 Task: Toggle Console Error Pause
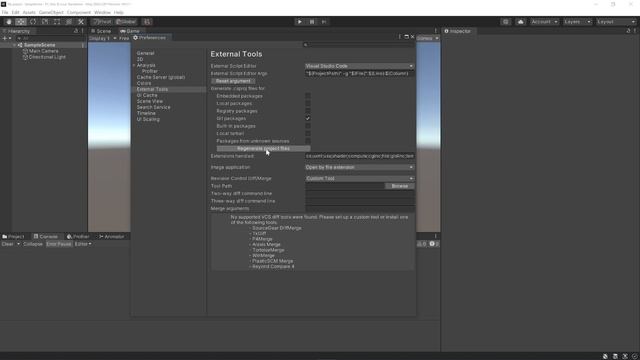(x=59, y=244)
